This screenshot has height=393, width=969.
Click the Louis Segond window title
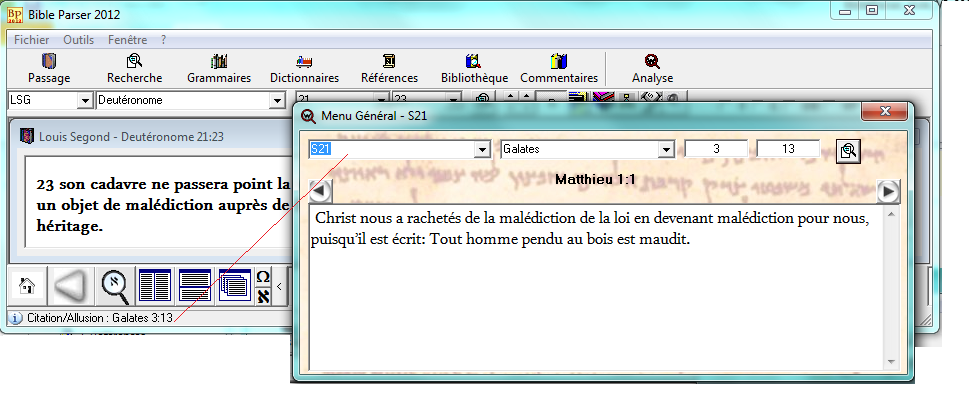click(131, 137)
